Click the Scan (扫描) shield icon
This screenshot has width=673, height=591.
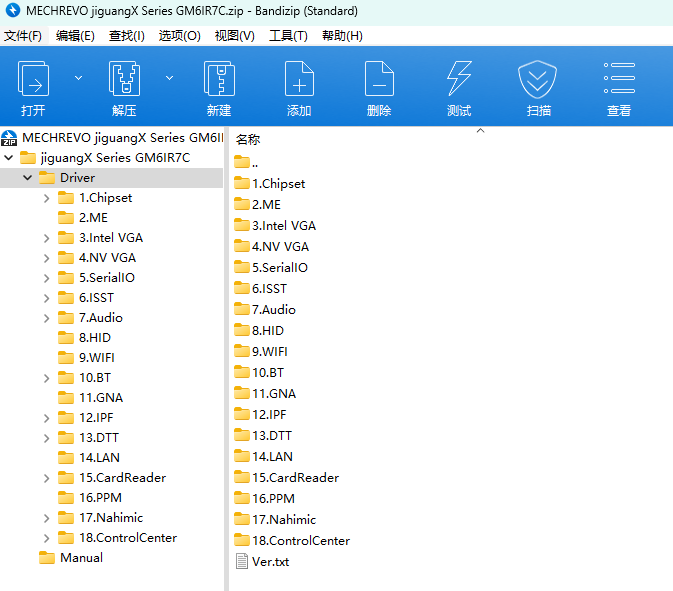537,79
